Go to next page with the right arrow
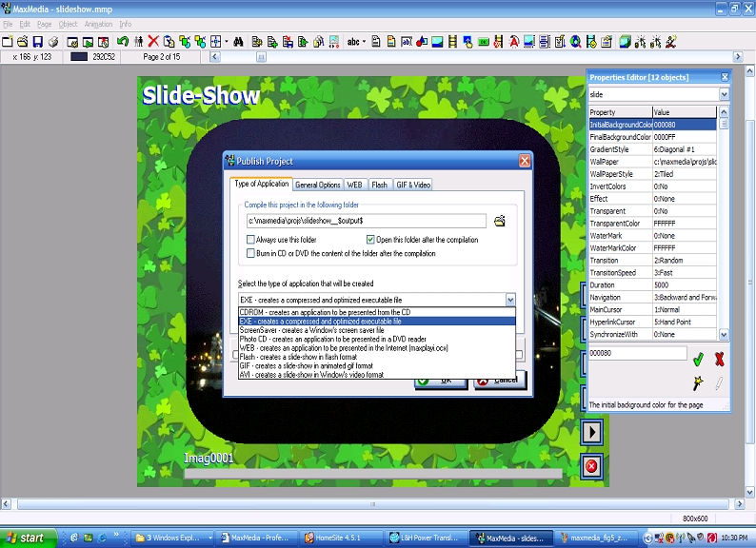The height and width of the screenshot is (548, 756). [x=738, y=57]
